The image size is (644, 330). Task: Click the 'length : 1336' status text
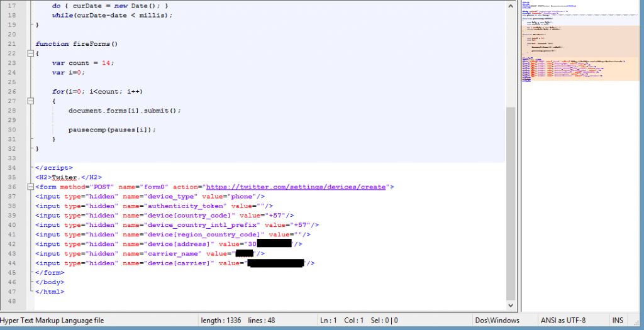(221, 321)
